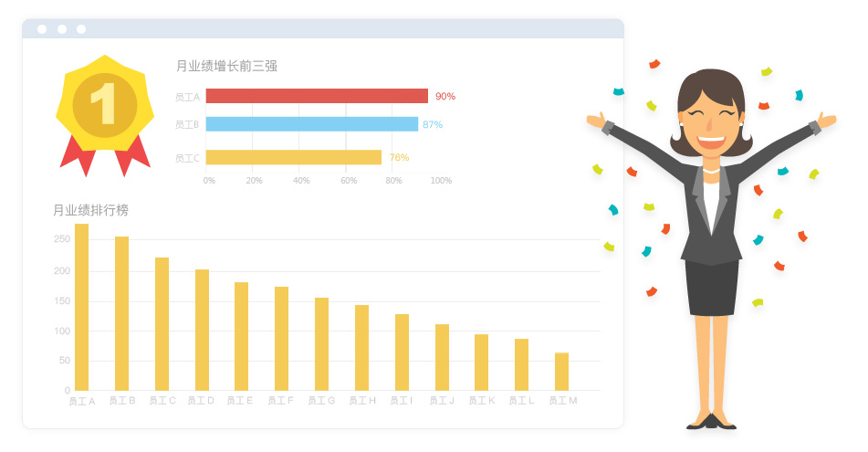Select the tallest 员工A ranking column
This screenshot has width=868, height=452.
[82, 307]
